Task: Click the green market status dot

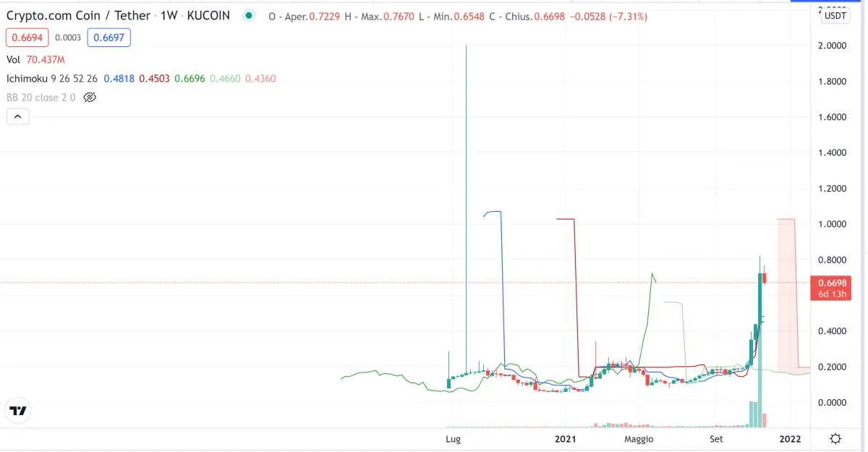Action: click(250, 15)
